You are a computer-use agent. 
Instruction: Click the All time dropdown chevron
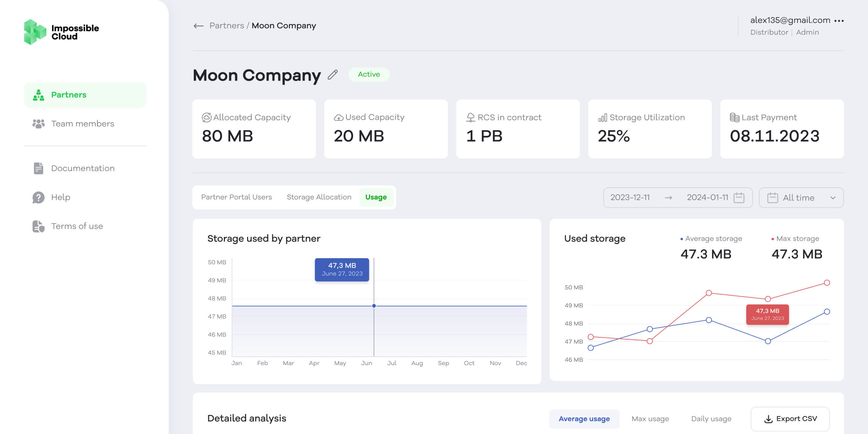point(833,198)
